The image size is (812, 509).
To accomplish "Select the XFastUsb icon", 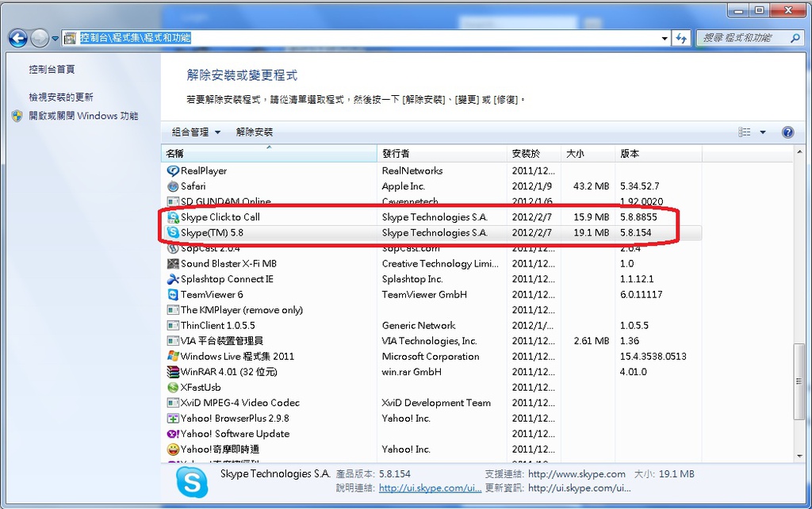I will [x=172, y=388].
